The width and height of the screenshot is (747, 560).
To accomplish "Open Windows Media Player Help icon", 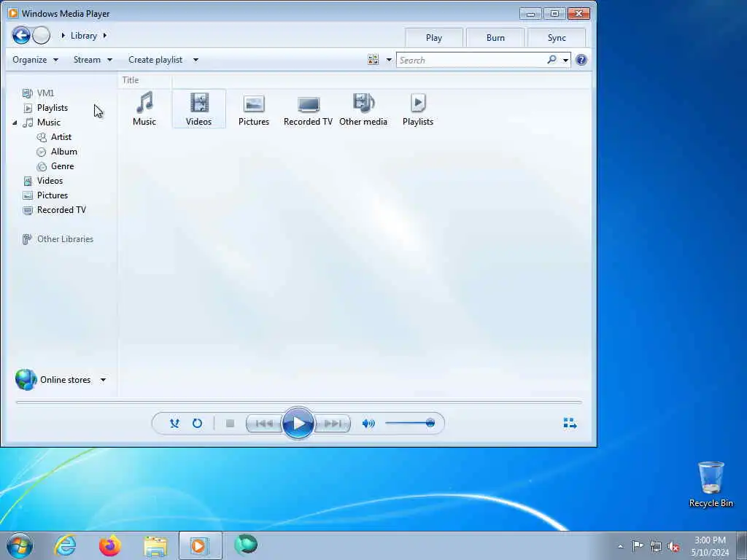I will pos(581,60).
